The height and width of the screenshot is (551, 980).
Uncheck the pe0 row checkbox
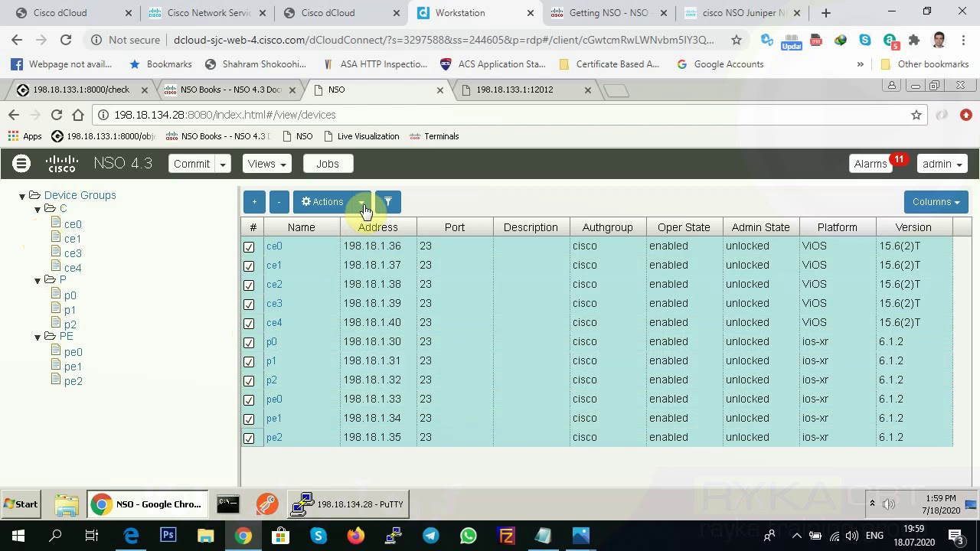pyautogui.click(x=249, y=400)
